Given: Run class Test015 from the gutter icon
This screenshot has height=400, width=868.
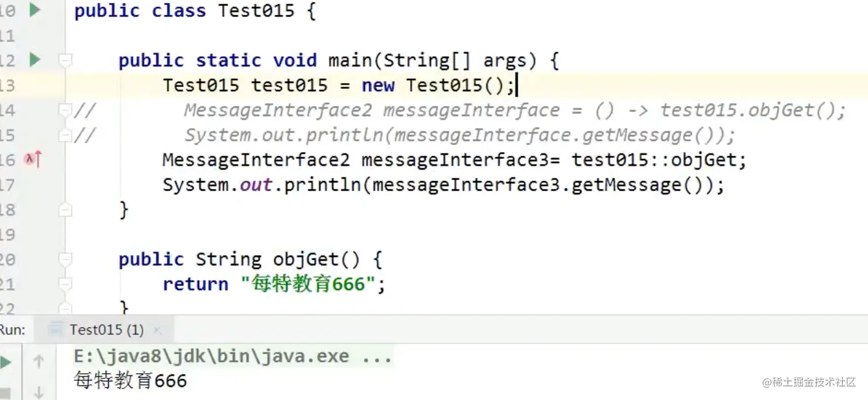Looking at the screenshot, I should click(x=35, y=9).
